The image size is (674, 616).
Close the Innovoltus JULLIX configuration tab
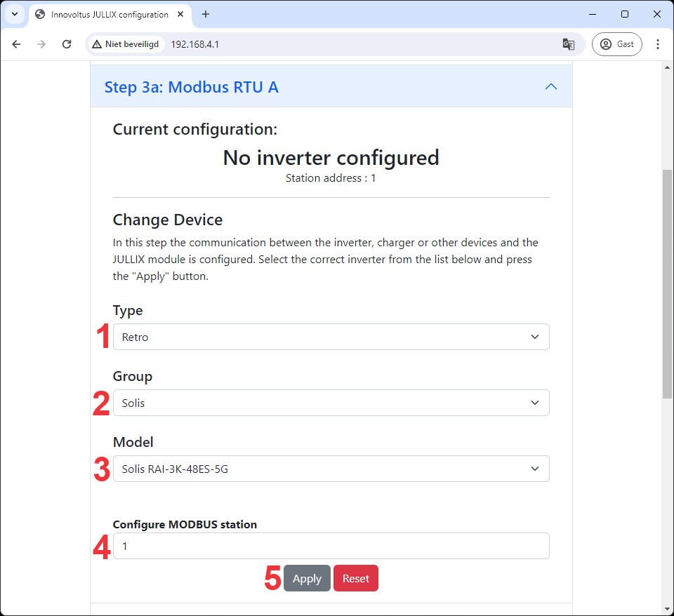tap(183, 14)
